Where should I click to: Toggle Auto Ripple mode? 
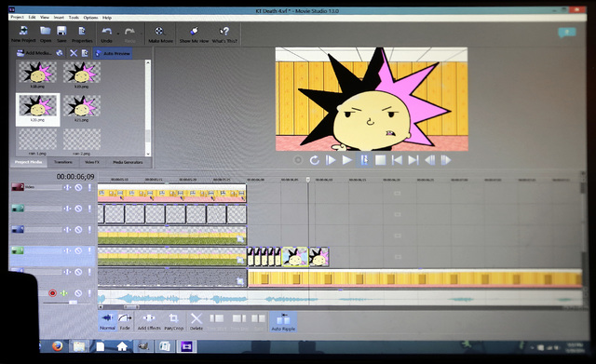click(x=283, y=321)
